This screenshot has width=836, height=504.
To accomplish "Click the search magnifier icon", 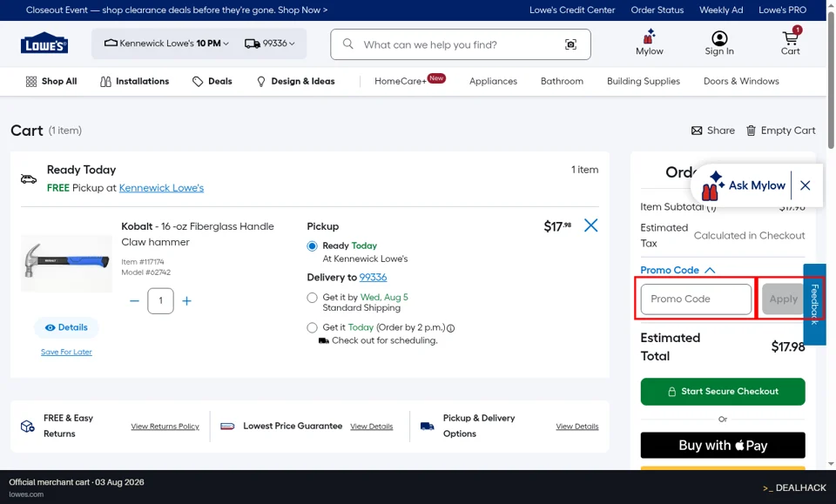I will 347,44.
